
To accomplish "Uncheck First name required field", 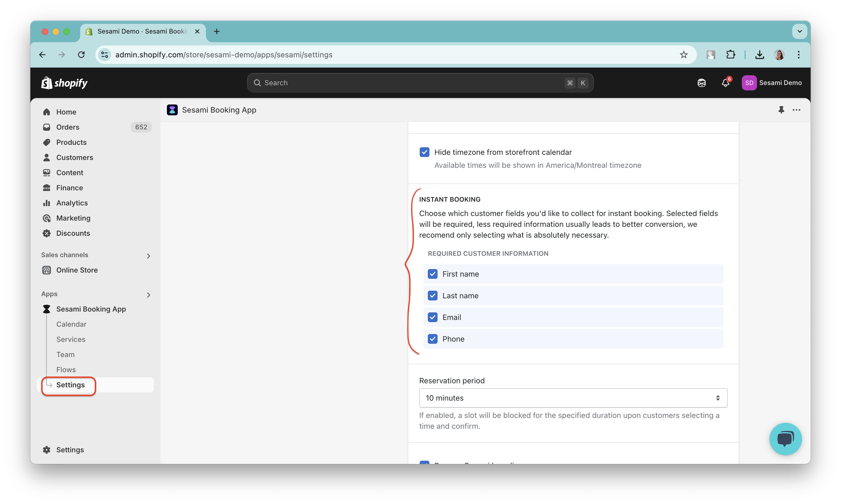I will point(432,274).
